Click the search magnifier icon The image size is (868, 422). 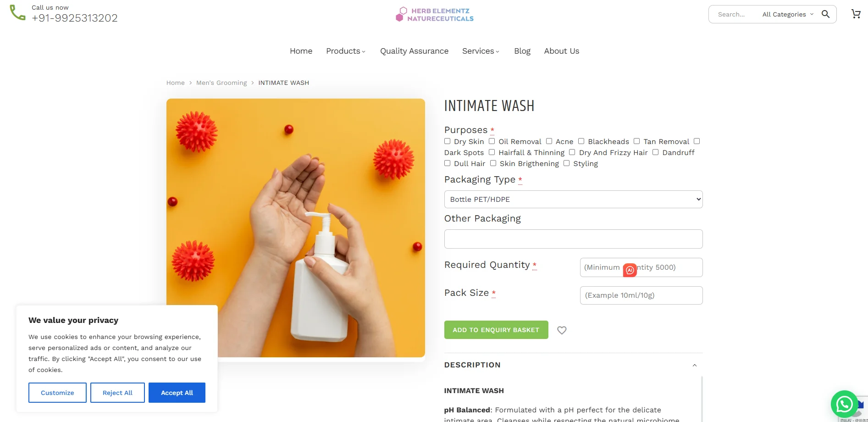click(825, 14)
